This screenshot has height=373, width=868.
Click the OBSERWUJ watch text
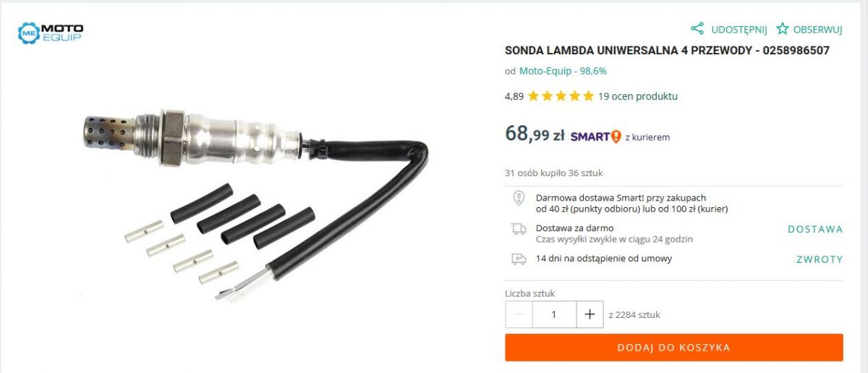818,30
